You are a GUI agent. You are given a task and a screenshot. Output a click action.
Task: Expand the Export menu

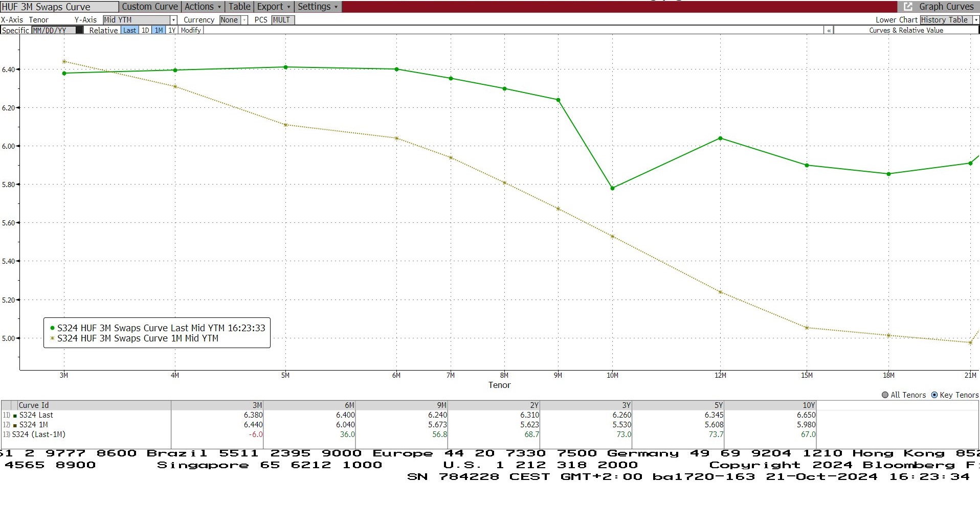[274, 7]
